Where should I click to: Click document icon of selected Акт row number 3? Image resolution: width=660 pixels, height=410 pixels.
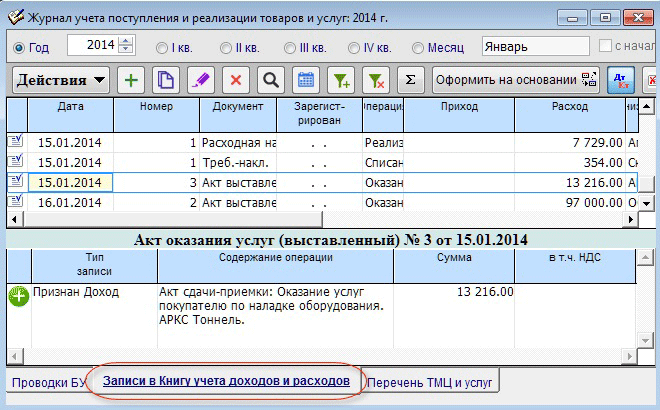pos(16,181)
